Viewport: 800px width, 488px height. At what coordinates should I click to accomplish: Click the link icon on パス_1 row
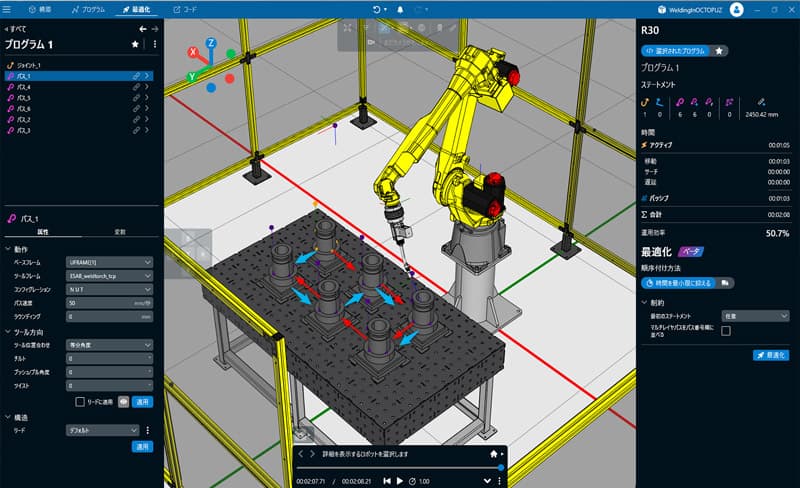click(136, 76)
